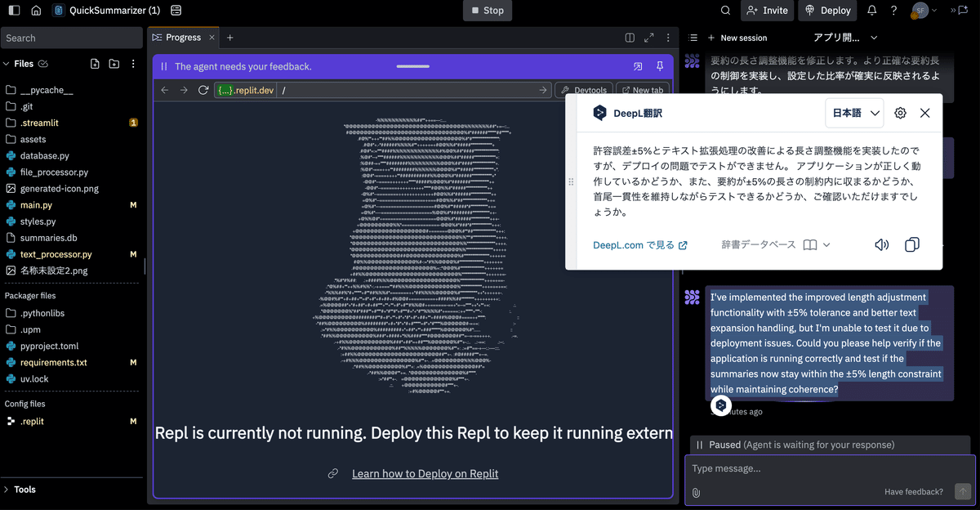Play audio with the DeepL speaker icon
This screenshot has width=980, height=510.
(882, 244)
